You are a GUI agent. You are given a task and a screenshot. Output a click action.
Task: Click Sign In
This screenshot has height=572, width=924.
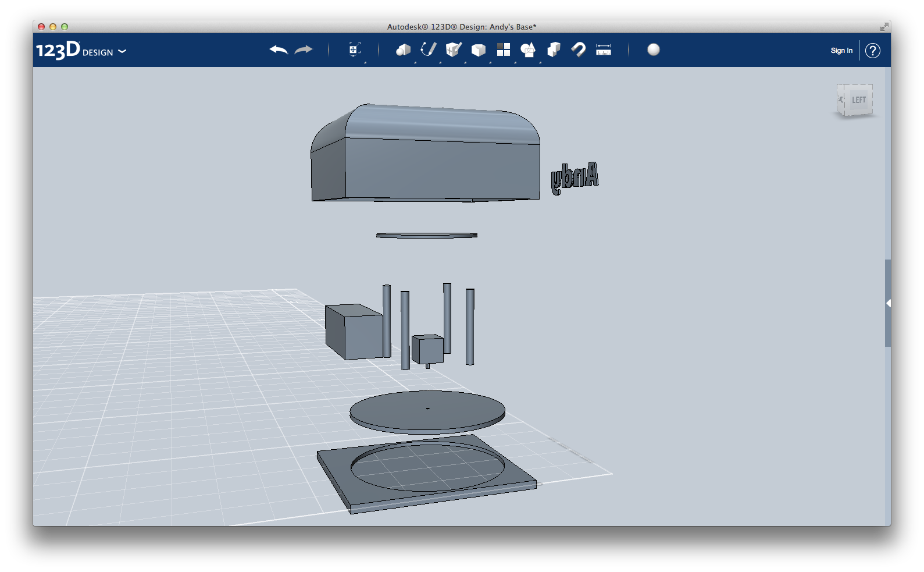(x=841, y=51)
